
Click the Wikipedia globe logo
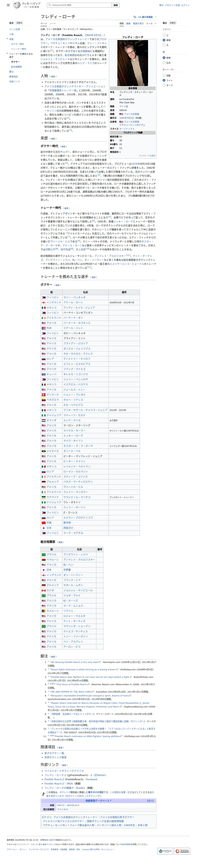point(17,5)
